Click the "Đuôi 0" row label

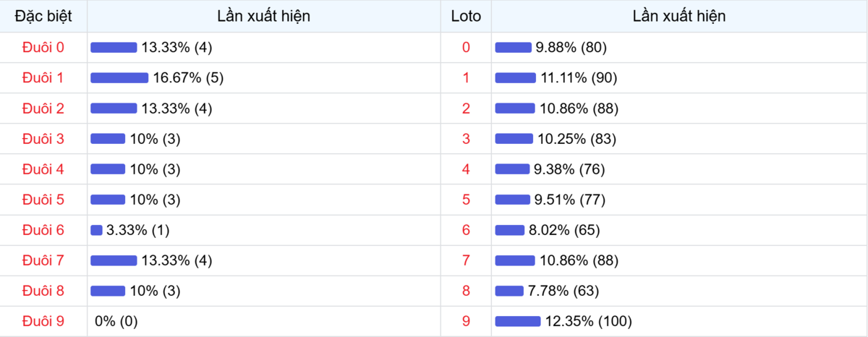point(43,48)
